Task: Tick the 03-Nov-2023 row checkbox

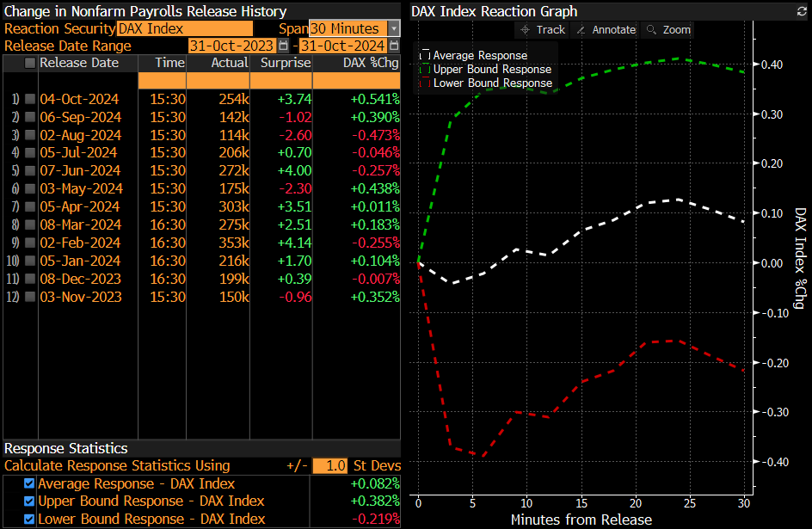Action: click(30, 297)
